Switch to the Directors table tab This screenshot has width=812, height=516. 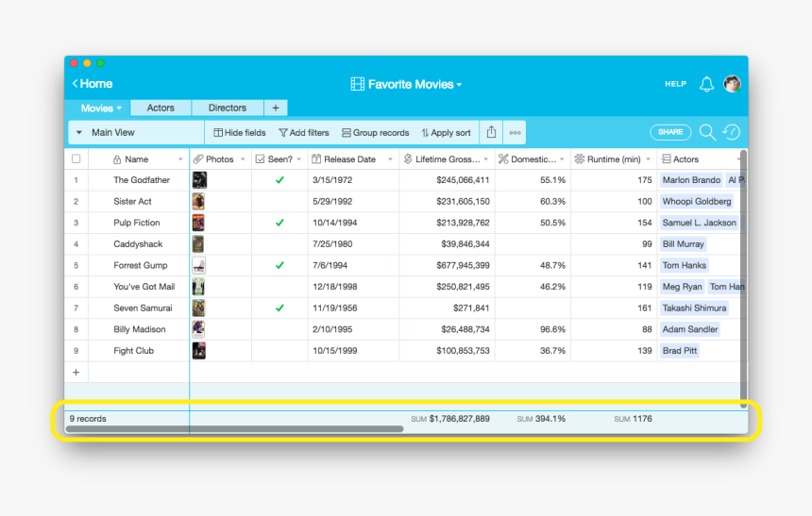click(x=228, y=108)
